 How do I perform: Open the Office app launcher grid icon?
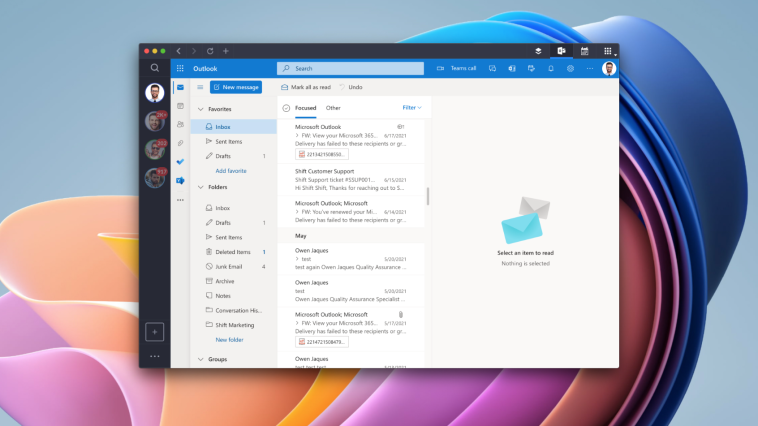(180, 68)
